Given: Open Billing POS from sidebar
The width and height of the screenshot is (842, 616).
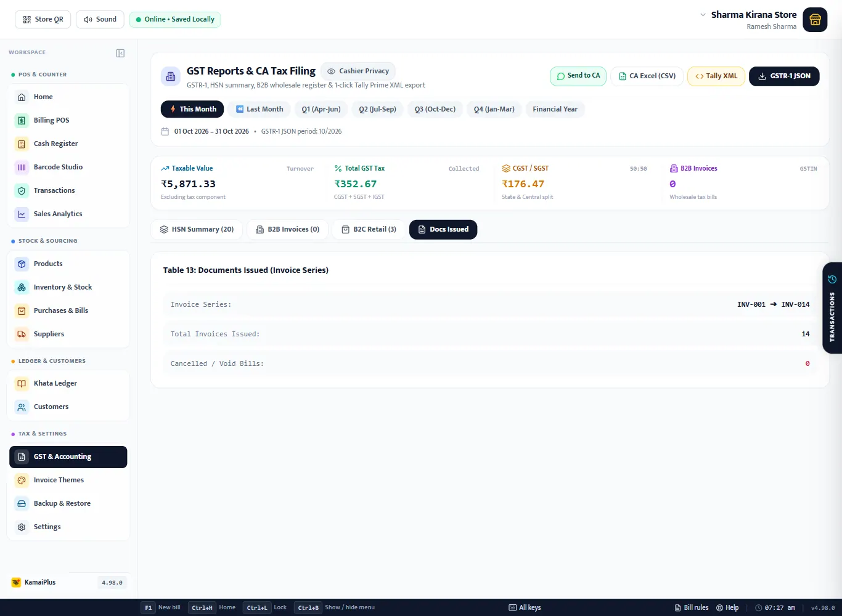Looking at the screenshot, I should point(68,120).
